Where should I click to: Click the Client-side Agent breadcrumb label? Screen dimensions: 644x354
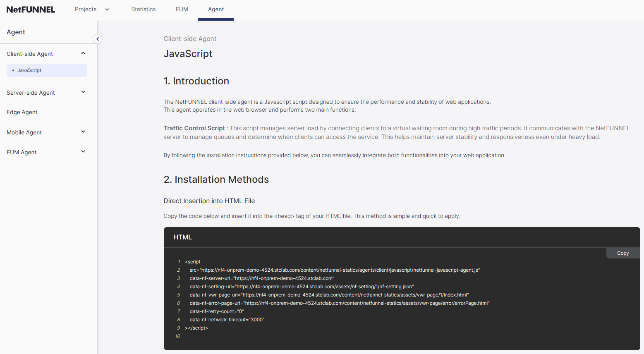pos(190,38)
